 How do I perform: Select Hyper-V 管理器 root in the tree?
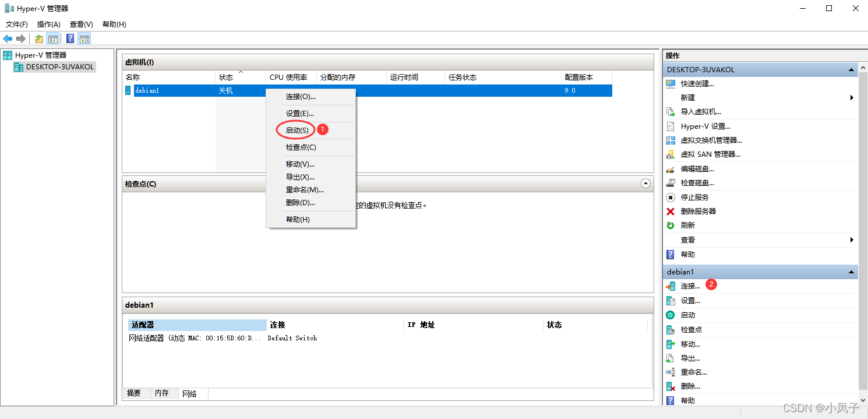[x=41, y=55]
